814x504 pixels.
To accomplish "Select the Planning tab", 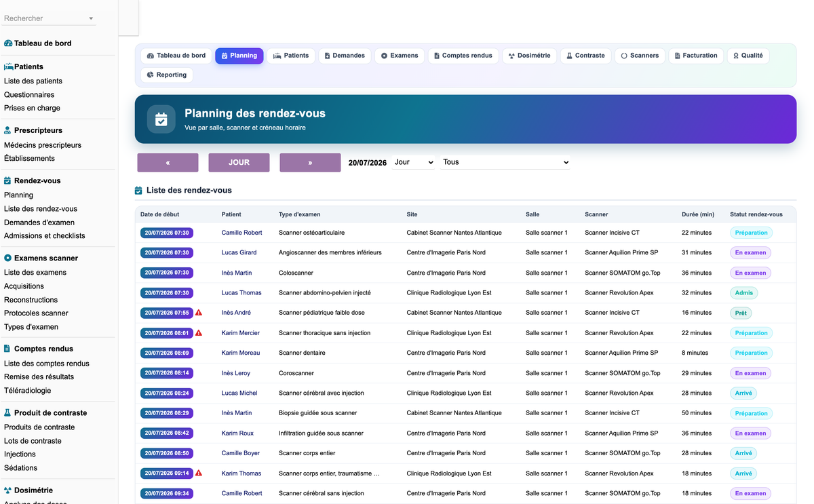I will pos(239,56).
